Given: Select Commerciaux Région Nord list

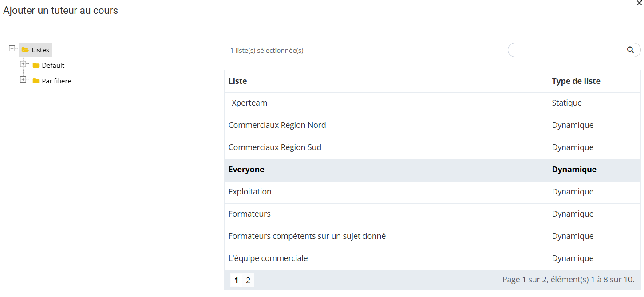Looking at the screenshot, I should coord(277,125).
